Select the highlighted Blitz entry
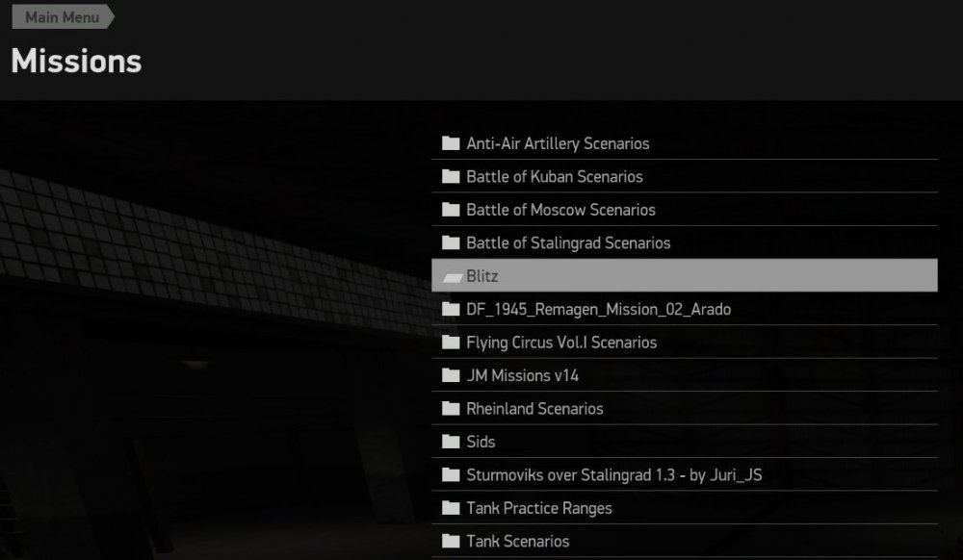The width and height of the screenshot is (963, 560). pyautogui.click(x=684, y=275)
